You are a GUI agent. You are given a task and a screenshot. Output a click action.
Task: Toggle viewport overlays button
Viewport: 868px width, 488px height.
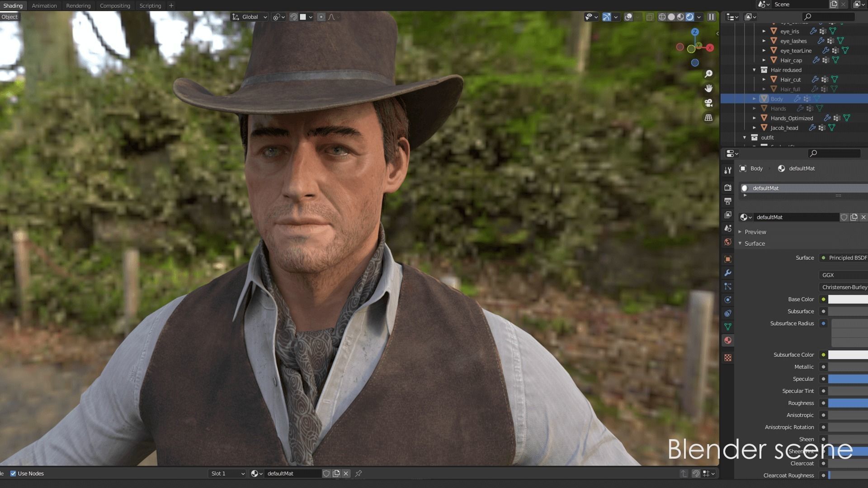tap(628, 17)
